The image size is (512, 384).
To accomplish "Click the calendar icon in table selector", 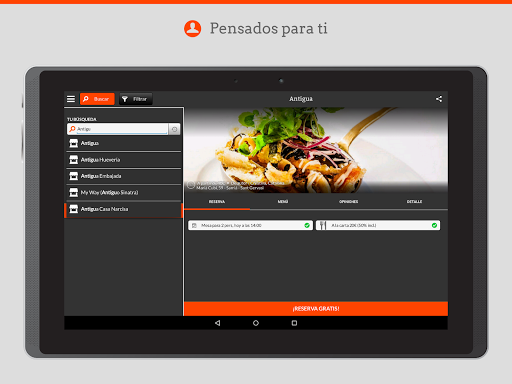I will (x=194, y=226).
